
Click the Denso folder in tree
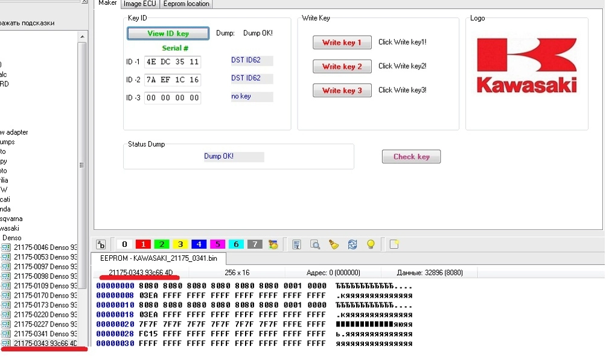coord(11,238)
